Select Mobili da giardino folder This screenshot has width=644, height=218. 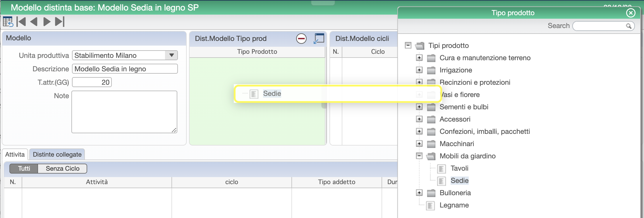468,156
